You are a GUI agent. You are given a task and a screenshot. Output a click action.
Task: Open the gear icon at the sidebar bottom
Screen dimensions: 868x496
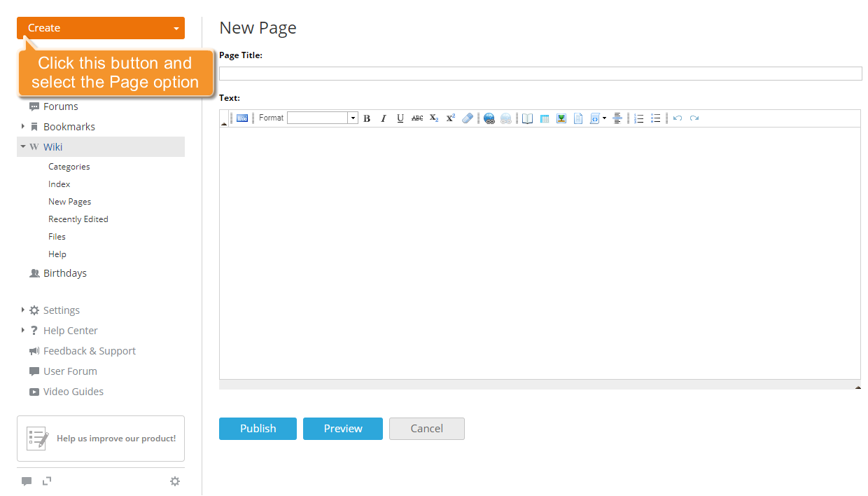coord(175,481)
